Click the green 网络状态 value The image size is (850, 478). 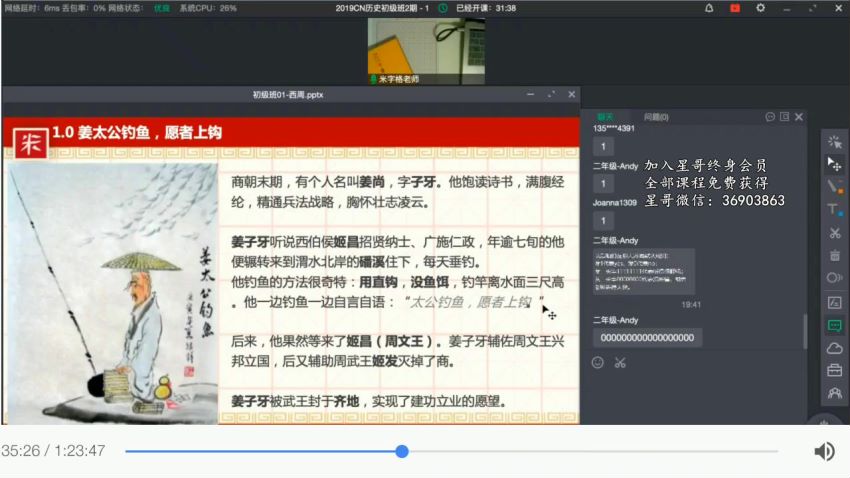[162, 8]
